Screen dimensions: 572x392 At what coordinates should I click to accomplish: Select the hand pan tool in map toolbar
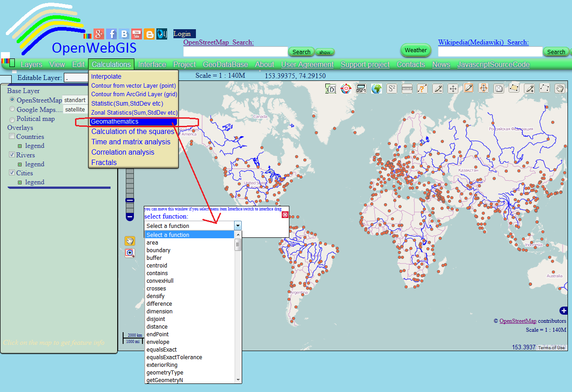click(559, 89)
